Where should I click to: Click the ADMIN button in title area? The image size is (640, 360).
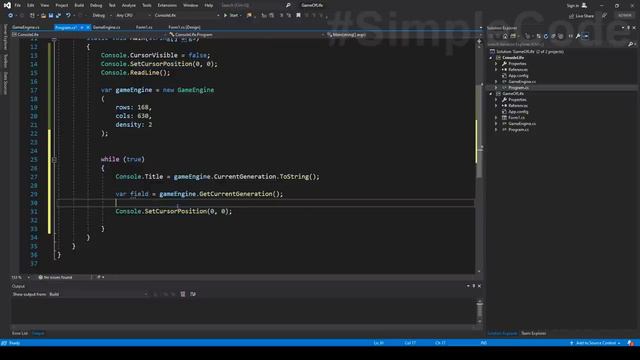pyautogui.click(x=624, y=16)
